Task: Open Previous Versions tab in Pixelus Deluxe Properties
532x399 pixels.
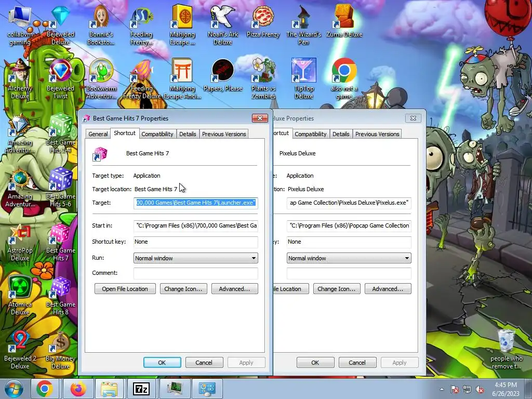Action: 377,134
